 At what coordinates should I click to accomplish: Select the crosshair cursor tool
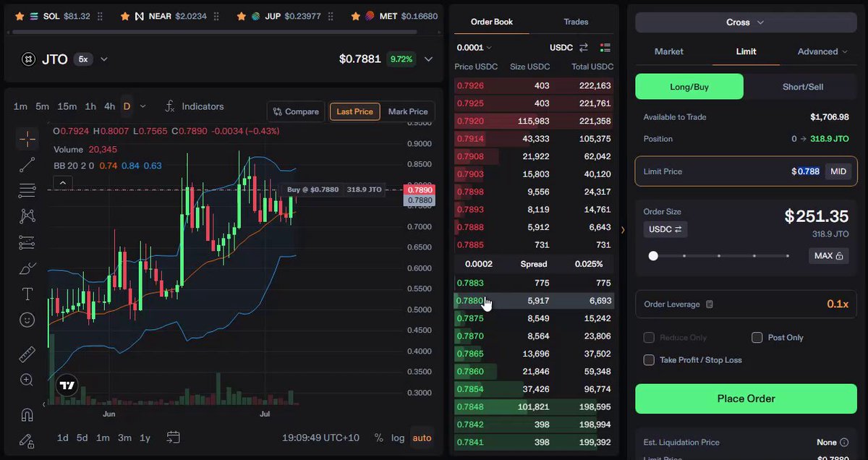(x=27, y=139)
